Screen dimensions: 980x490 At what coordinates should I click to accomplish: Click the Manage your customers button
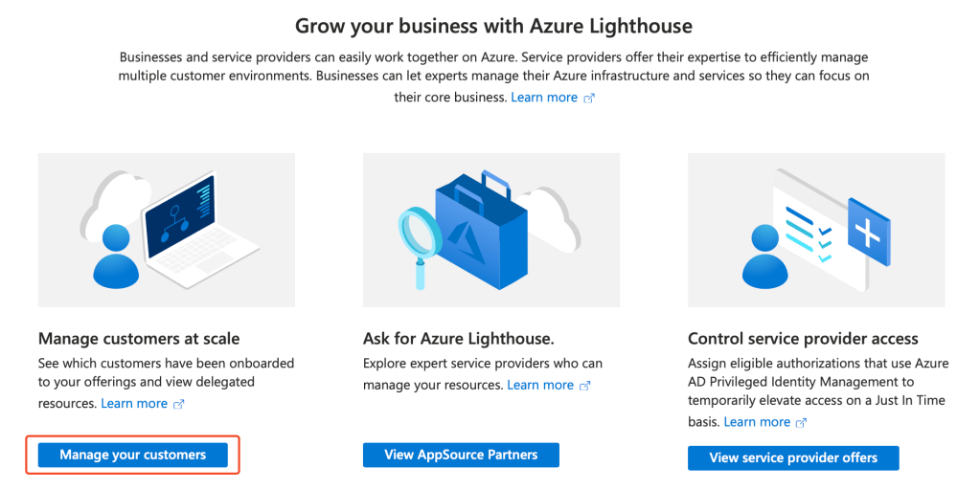[x=132, y=455]
